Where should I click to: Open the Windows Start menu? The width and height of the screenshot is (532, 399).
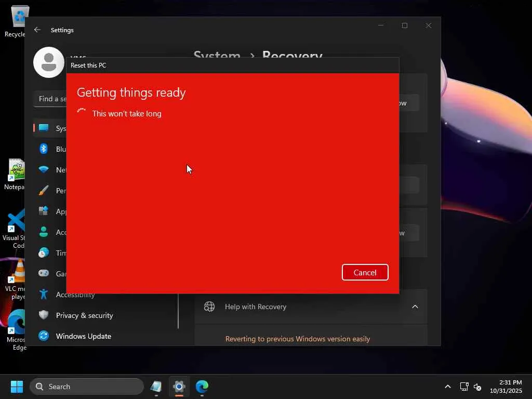(x=17, y=387)
